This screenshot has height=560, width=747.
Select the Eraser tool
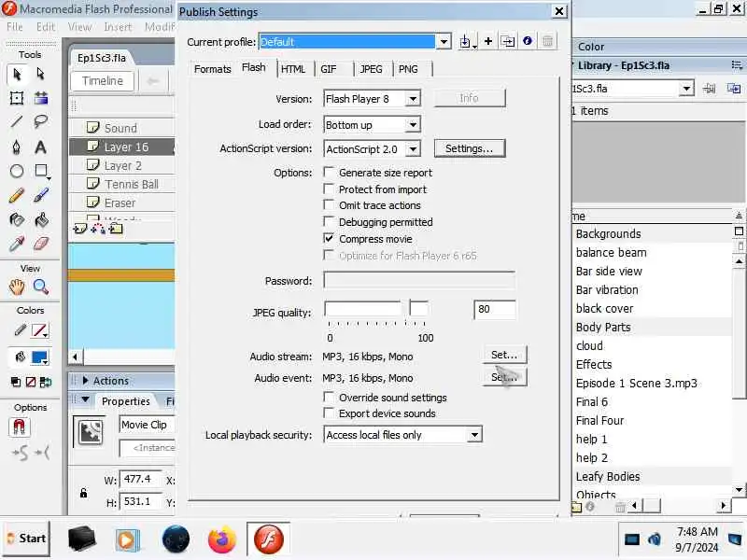[41, 244]
